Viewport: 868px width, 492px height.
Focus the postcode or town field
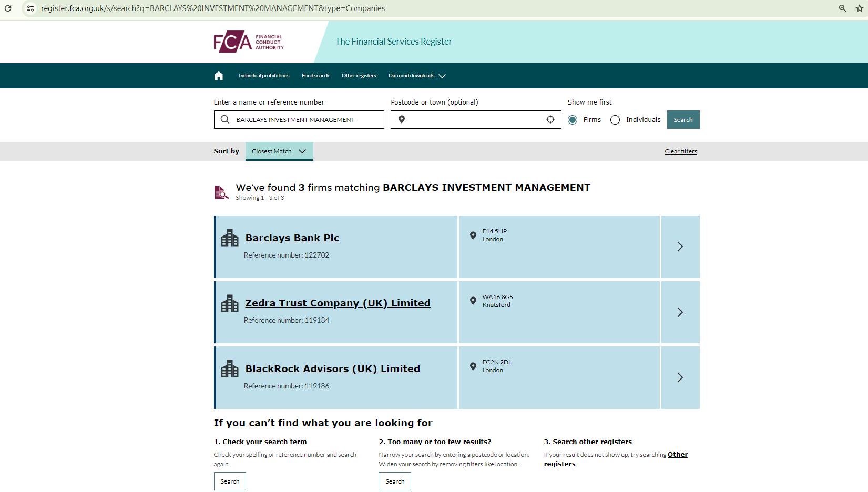[x=476, y=120]
